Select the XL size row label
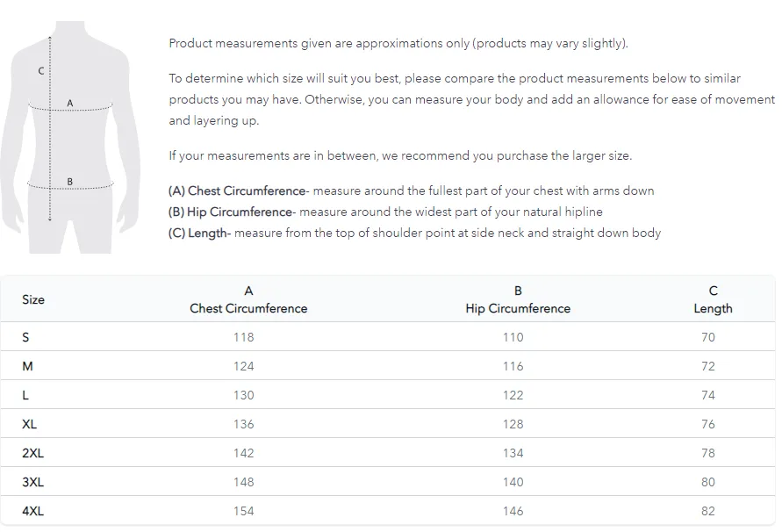782x532 pixels. point(30,424)
